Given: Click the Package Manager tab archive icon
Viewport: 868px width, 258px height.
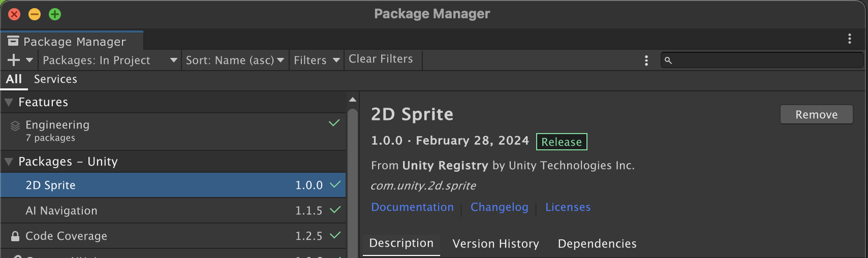Looking at the screenshot, I should [13, 41].
